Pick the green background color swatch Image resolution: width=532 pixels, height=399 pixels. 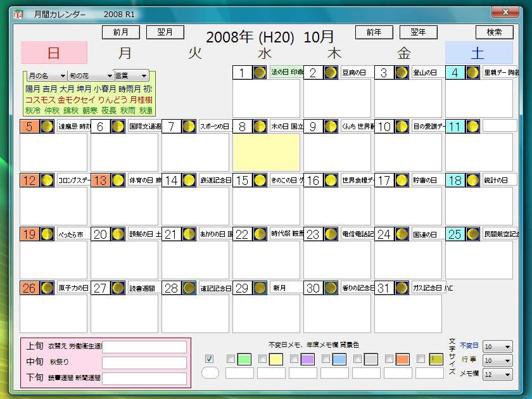coord(244,359)
